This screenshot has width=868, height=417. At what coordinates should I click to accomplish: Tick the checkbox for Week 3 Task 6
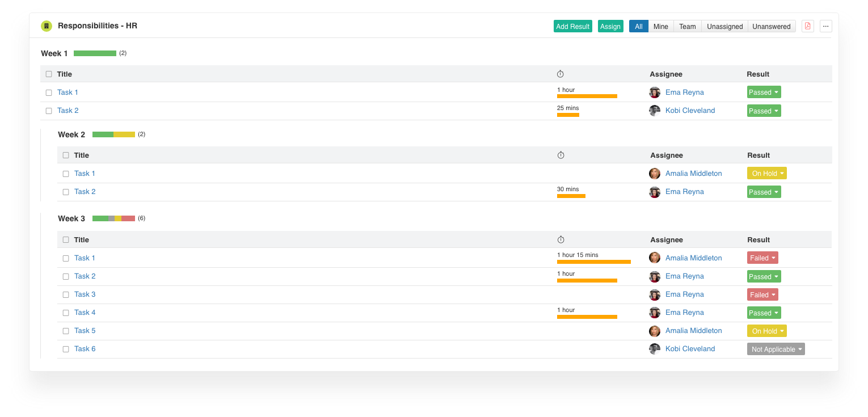[x=66, y=349]
